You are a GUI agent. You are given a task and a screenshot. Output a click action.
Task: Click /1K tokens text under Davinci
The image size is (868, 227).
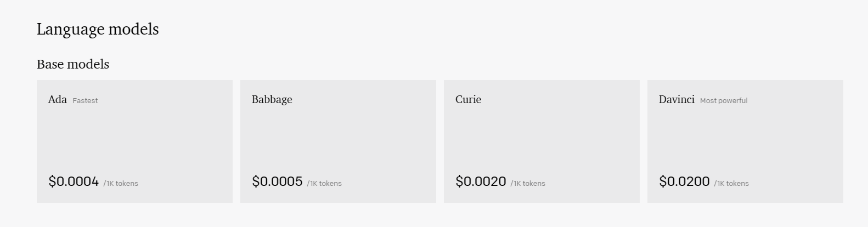click(731, 184)
